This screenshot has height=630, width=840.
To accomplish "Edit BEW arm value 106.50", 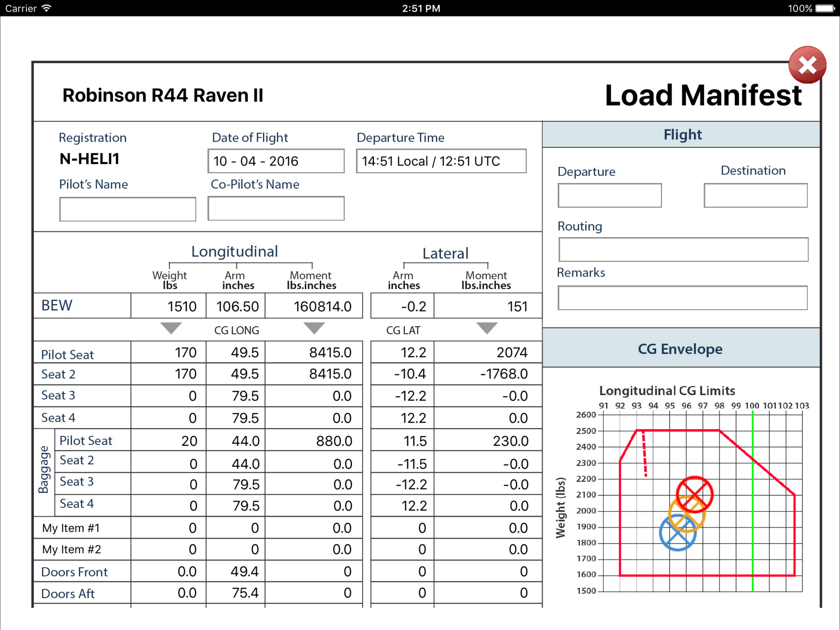I will pos(236,306).
